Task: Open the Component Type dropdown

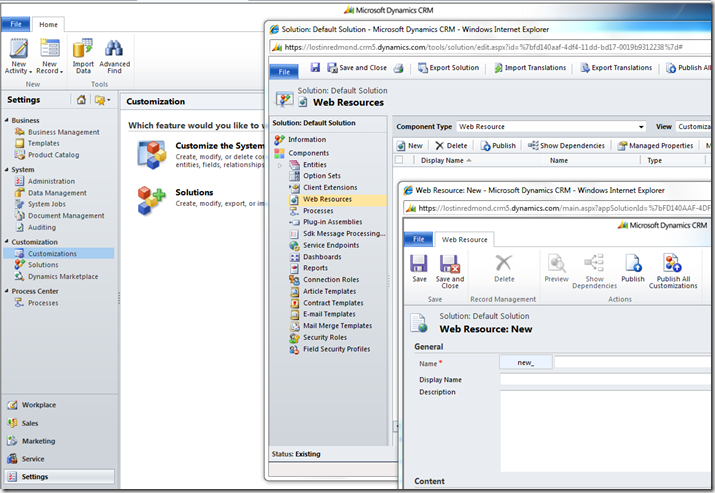Action: [640, 127]
